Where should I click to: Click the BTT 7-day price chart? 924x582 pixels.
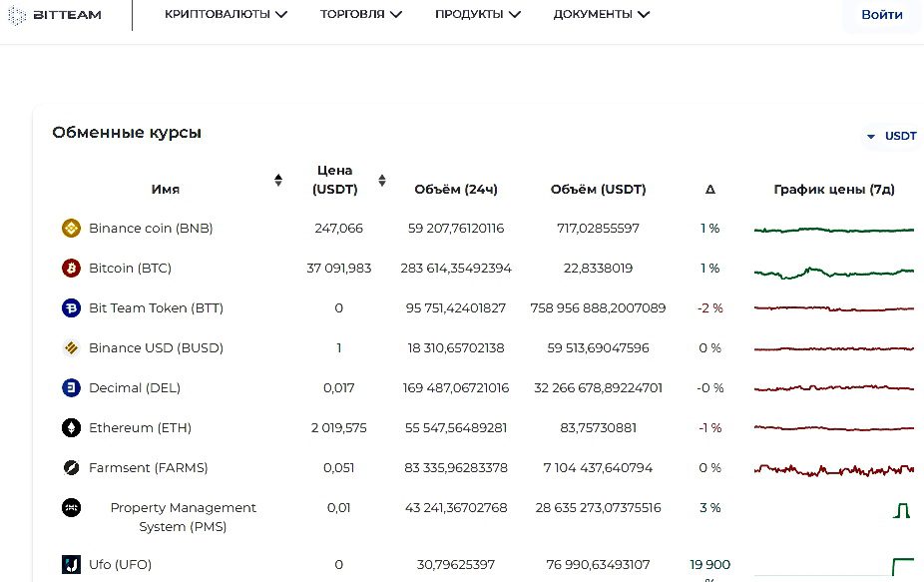[x=834, y=308]
